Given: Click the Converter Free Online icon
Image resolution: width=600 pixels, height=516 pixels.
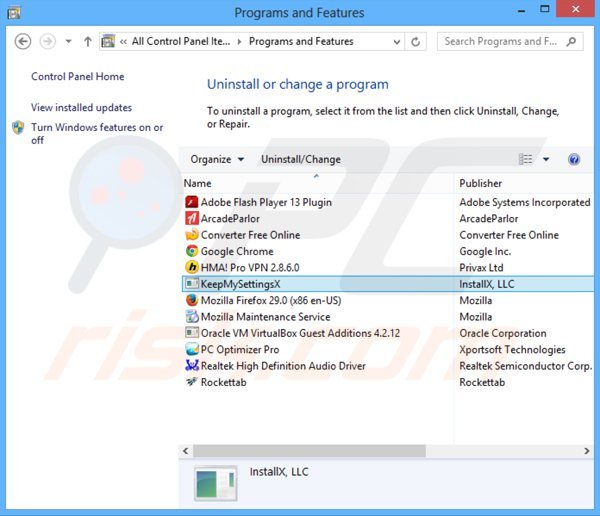Looking at the screenshot, I should coord(192,235).
